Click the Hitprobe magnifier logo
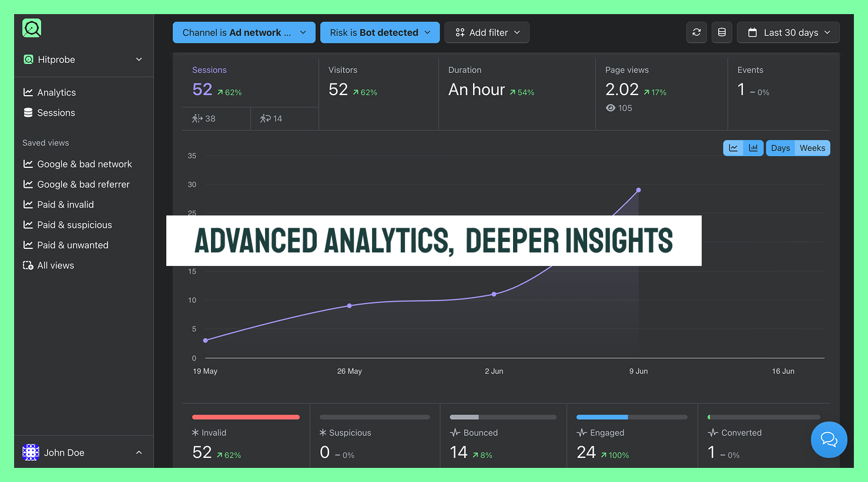 point(32,28)
